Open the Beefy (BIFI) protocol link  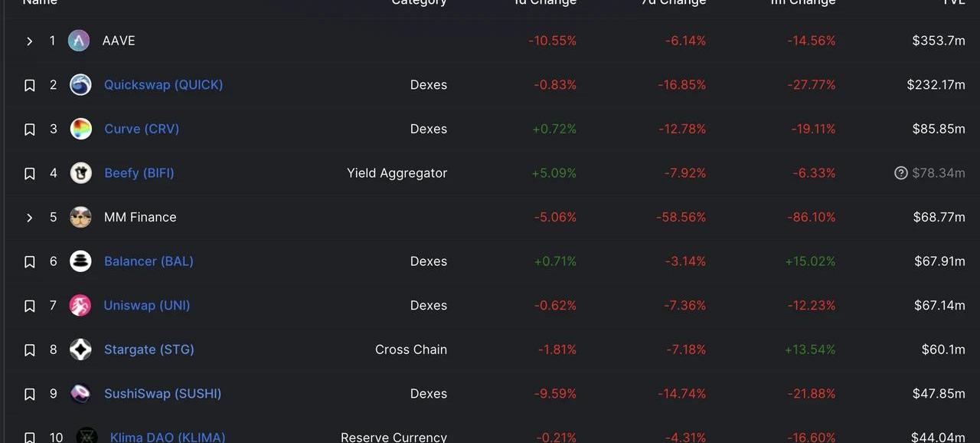point(139,173)
